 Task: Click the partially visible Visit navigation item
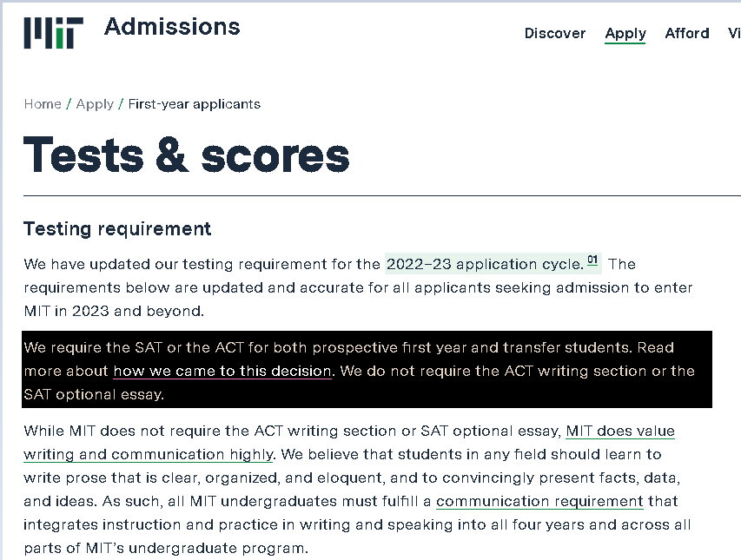(734, 33)
